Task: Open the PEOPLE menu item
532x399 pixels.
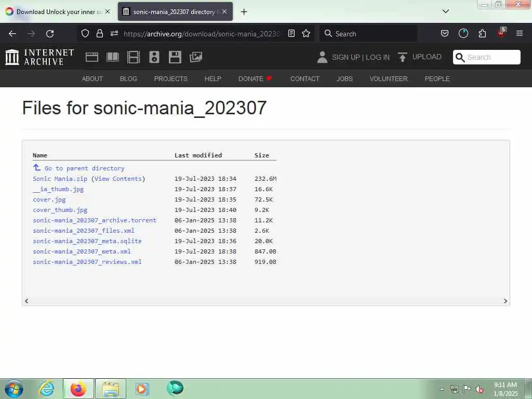Action: 437,79
